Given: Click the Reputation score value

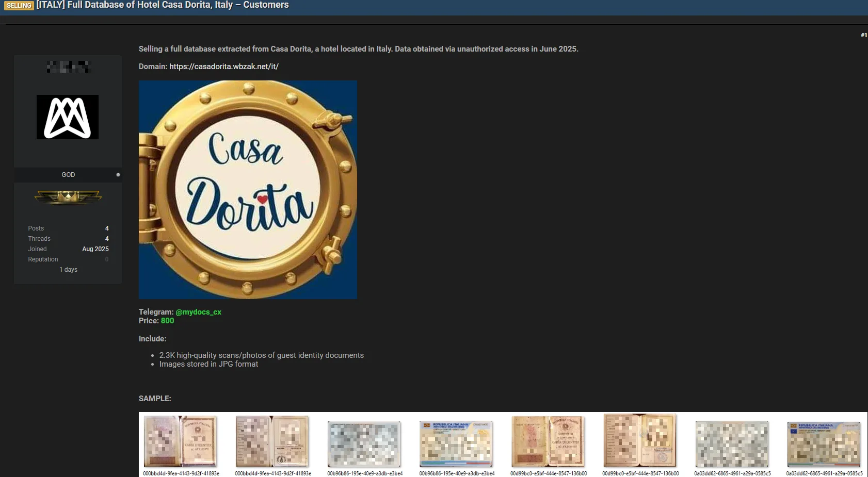Looking at the screenshot, I should coord(107,259).
